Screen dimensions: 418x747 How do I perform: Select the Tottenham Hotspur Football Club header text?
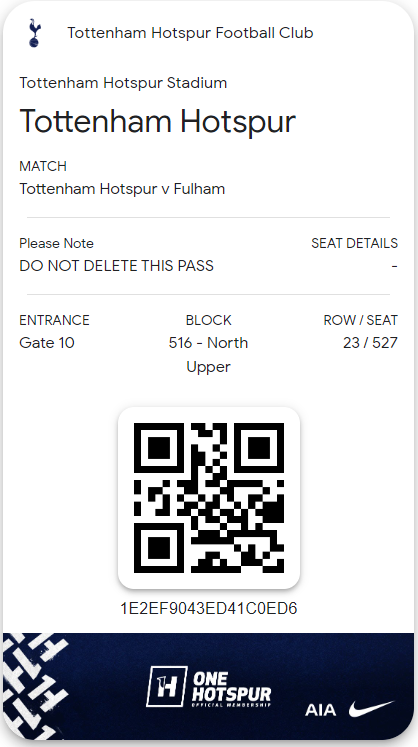coord(190,33)
